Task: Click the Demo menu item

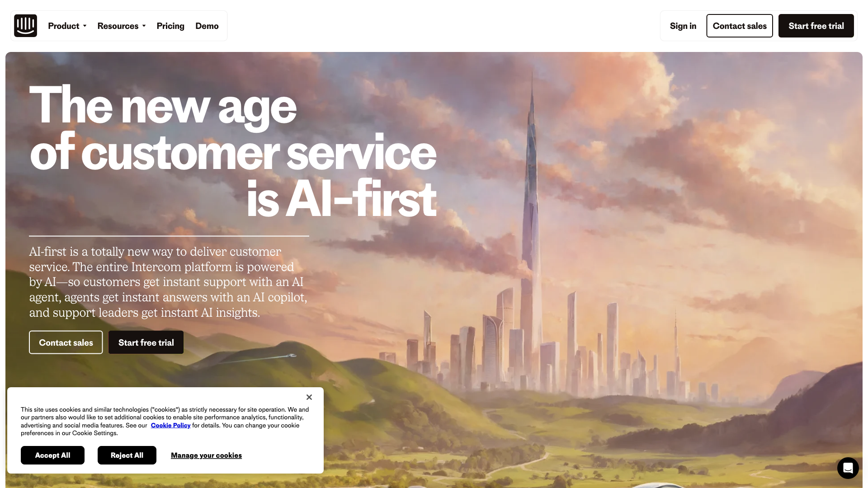Action: [x=207, y=26]
